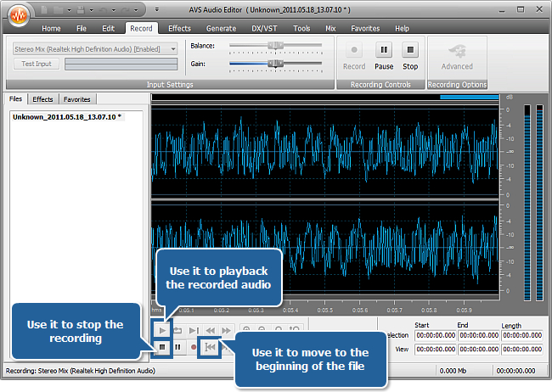Expand the Redo history dropdown arrow
Image resolution: width=552 pixels, height=392 pixels.
[136, 10]
